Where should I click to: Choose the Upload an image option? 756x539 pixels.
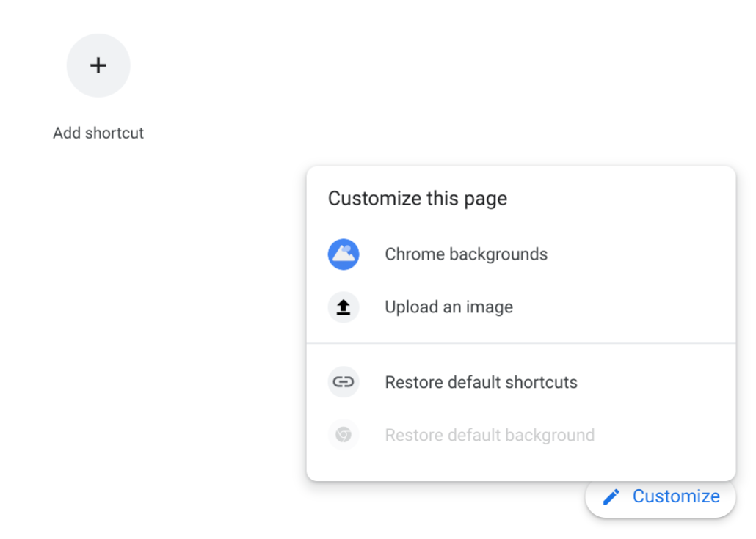[x=448, y=307]
